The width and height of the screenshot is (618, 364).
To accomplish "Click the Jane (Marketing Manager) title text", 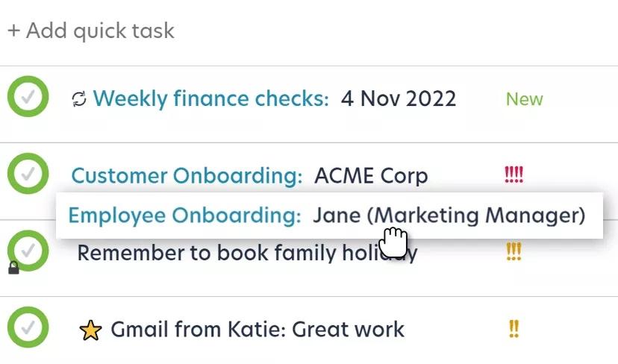I will [x=449, y=215].
